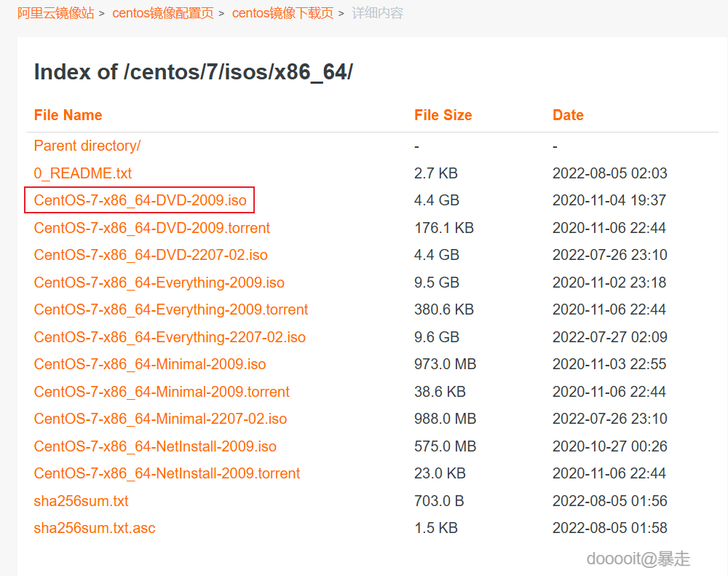The height and width of the screenshot is (576, 728).
Task: Open the sha256sum.txt.asc signature file
Action: pyautogui.click(x=95, y=528)
